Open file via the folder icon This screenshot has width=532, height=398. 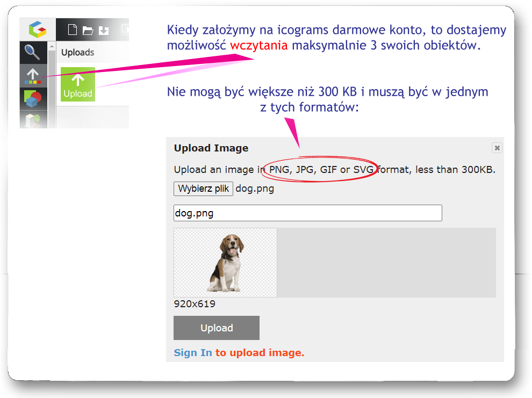[x=88, y=30]
